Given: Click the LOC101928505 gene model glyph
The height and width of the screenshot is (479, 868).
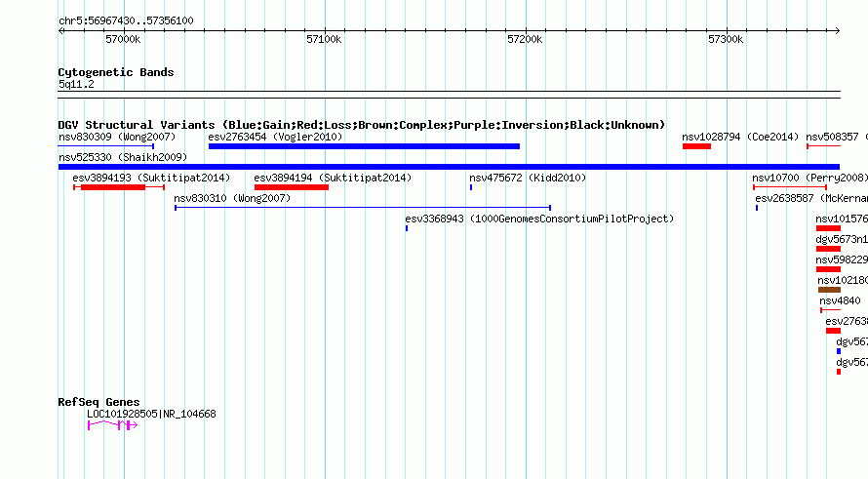Looking at the screenshot, I should [112, 425].
